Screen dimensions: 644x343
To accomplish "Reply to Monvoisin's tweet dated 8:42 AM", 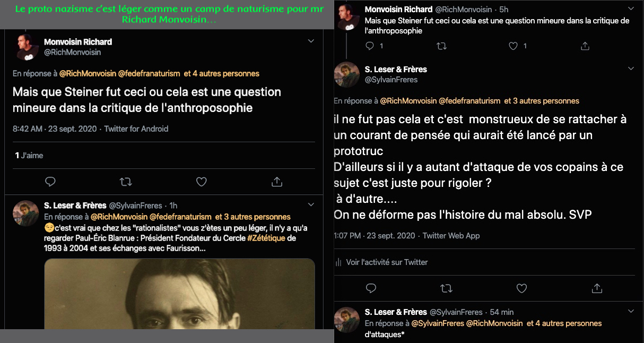I will [x=50, y=182].
